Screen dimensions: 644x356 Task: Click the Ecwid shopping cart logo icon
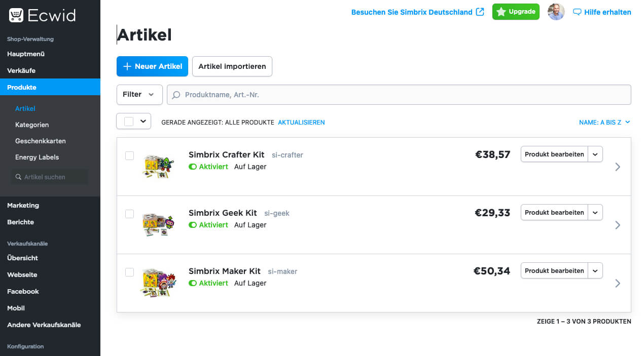tap(16, 15)
